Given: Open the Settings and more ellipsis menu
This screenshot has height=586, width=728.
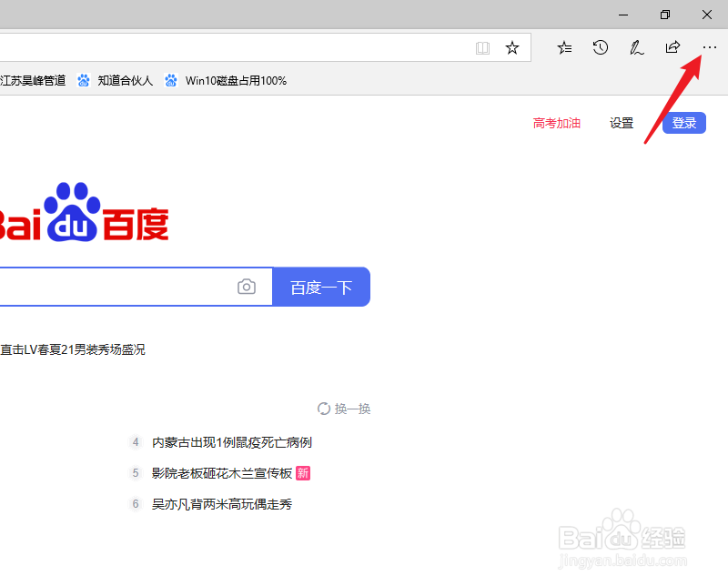Looking at the screenshot, I should point(709,47).
